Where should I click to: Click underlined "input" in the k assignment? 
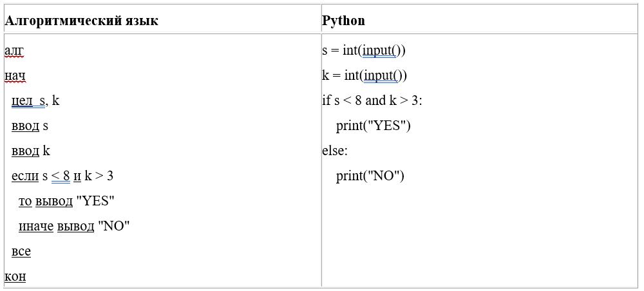(x=379, y=76)
